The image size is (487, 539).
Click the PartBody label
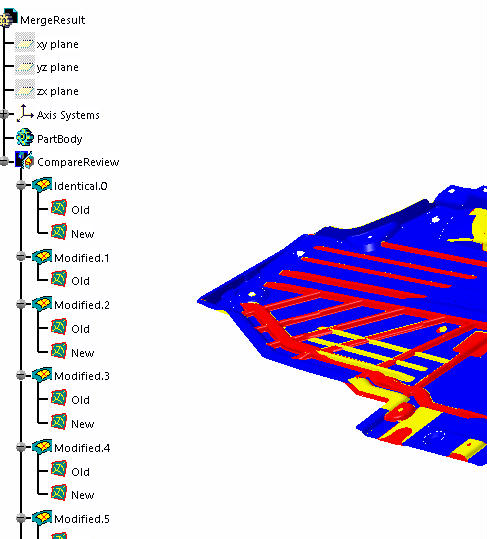(60, 139)
